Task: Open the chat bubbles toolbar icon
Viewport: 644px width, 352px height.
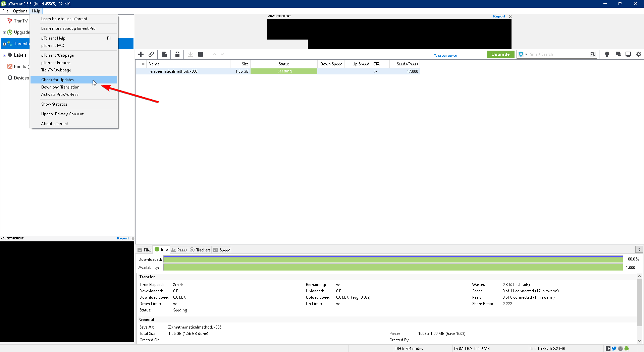Action: (618, 54)
